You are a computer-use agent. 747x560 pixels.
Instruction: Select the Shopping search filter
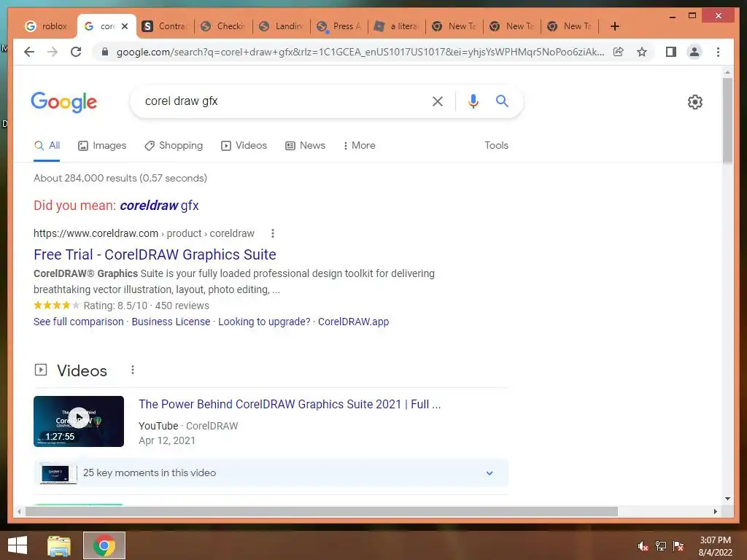(x=174, y=146)
